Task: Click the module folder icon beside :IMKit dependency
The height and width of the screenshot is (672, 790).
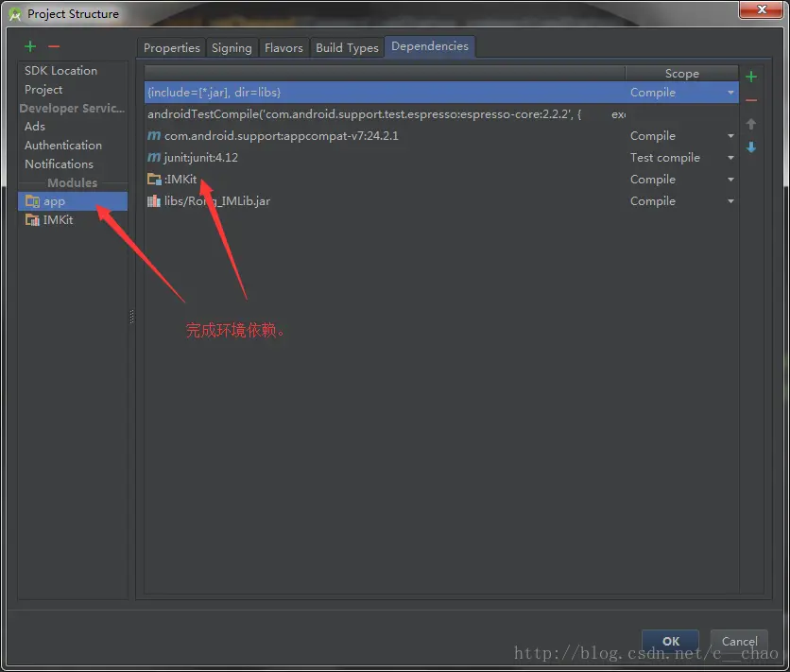Action: point(154,179)
